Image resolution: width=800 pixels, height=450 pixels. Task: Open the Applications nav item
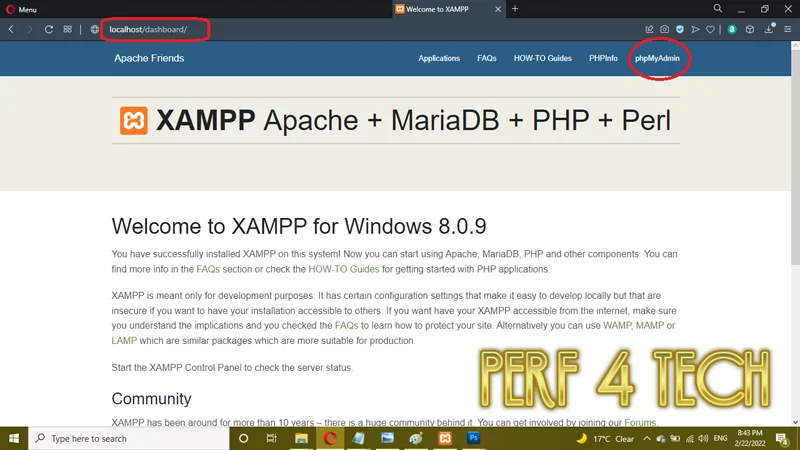click(439, 58)
